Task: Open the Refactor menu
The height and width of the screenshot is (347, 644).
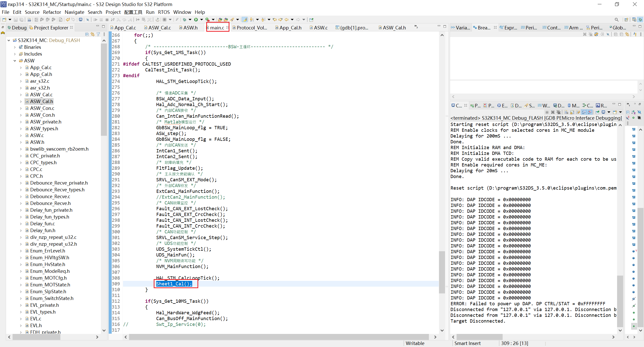Action: [x=52, y=12]
